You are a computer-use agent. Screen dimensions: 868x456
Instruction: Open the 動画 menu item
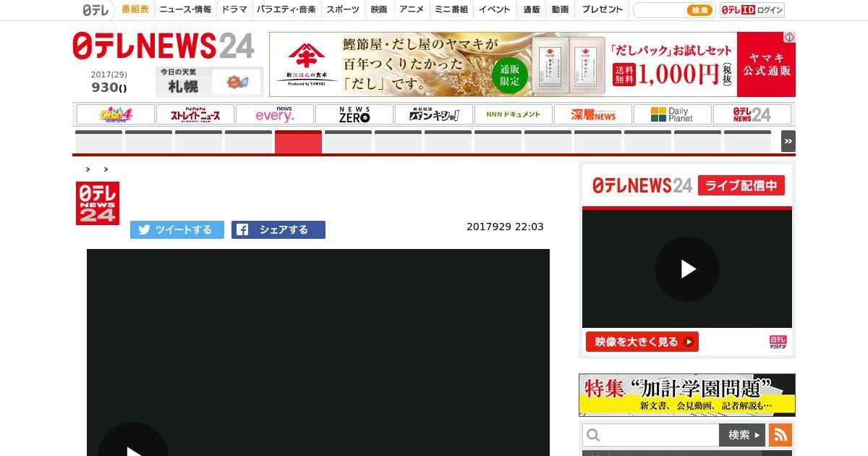coord(560,10)
